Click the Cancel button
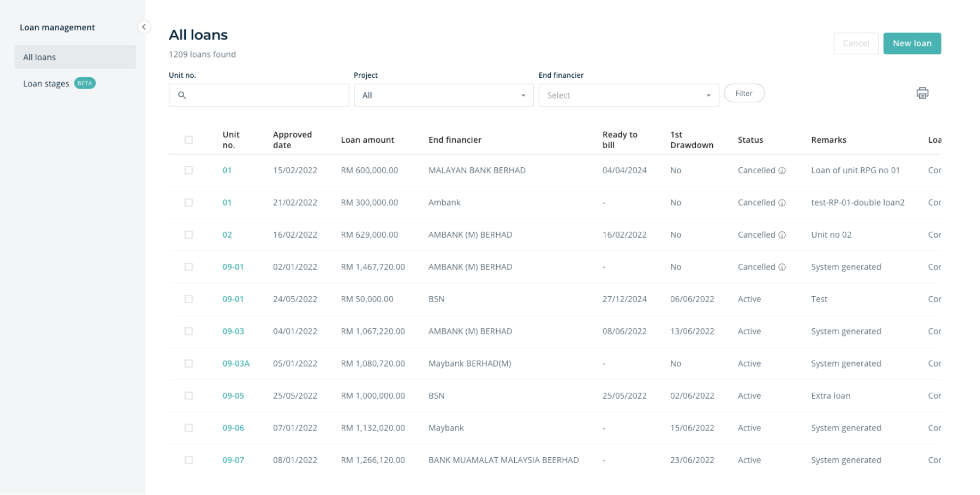This screenshot has height=495, width=980. (x=856, y=43)
